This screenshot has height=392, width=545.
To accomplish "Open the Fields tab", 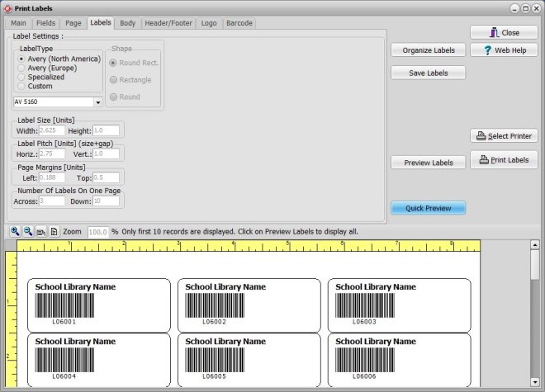I will coord(46,23).
